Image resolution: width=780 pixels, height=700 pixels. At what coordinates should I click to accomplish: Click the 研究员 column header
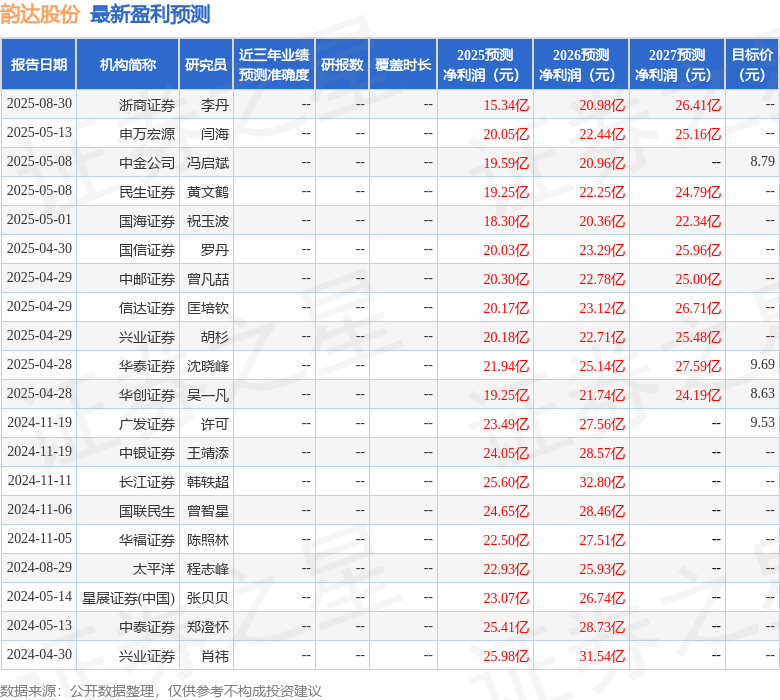point(206,65)
